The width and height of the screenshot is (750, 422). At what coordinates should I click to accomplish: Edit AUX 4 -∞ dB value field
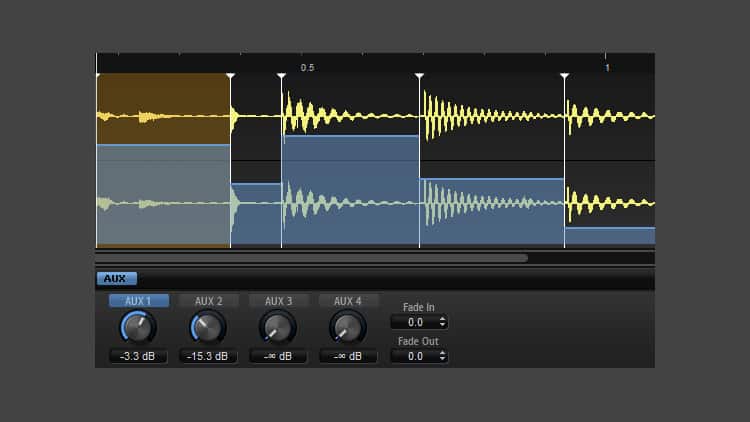point(348,356)
